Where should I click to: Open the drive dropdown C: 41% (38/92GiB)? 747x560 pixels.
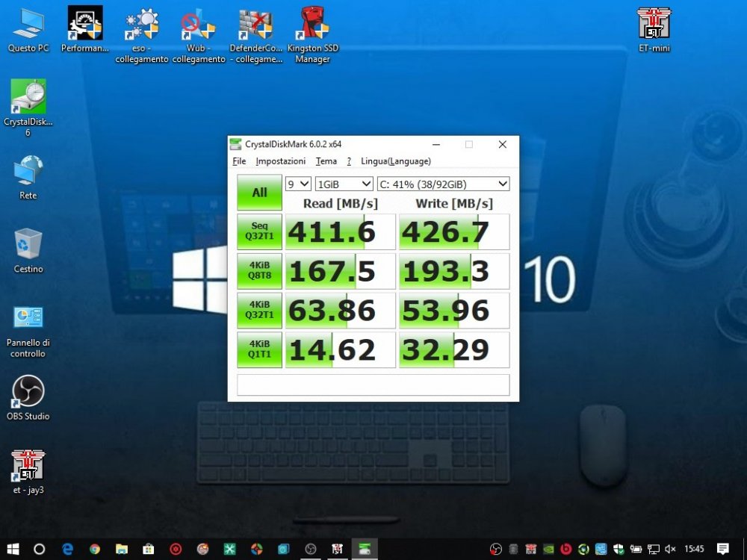443,184
